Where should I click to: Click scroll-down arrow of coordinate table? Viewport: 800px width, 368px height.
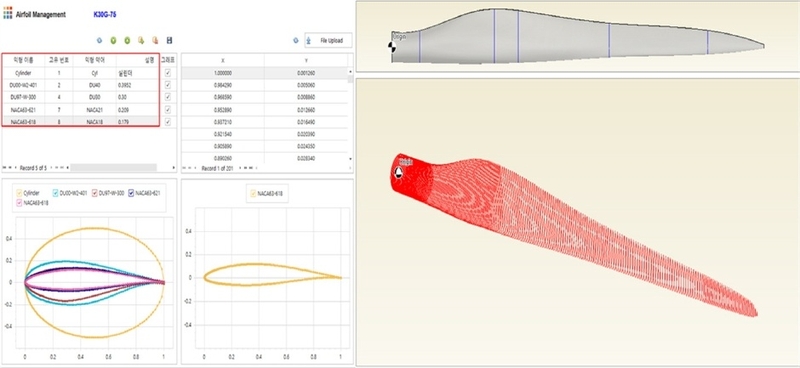[x=350, y=159]
